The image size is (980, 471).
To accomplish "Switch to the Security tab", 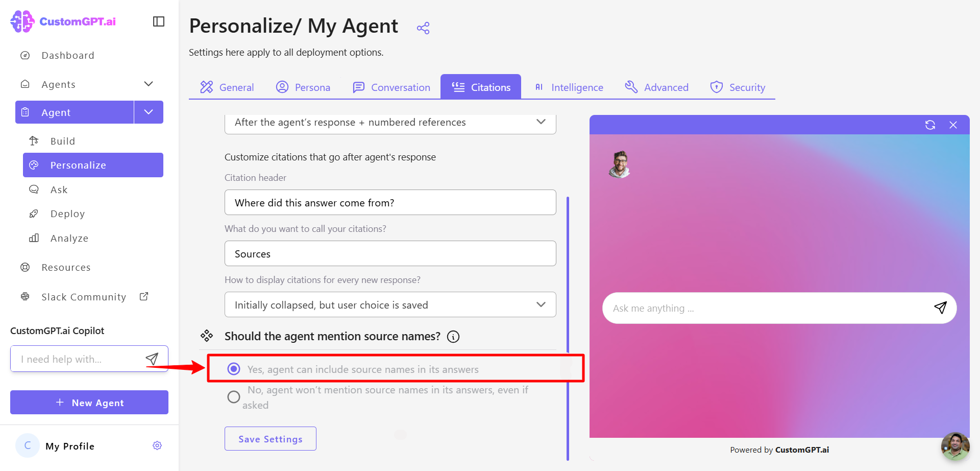I will click(x=738, y=87).
